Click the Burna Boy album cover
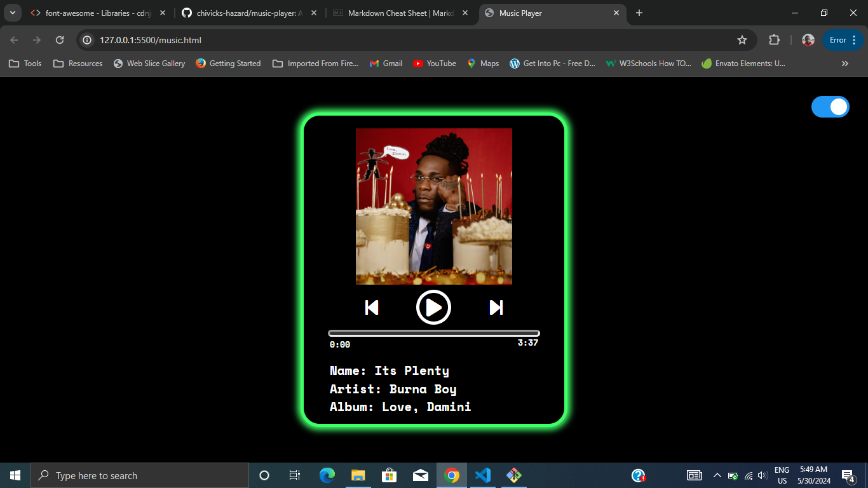The image size is (868, 488). pos(434,207)
